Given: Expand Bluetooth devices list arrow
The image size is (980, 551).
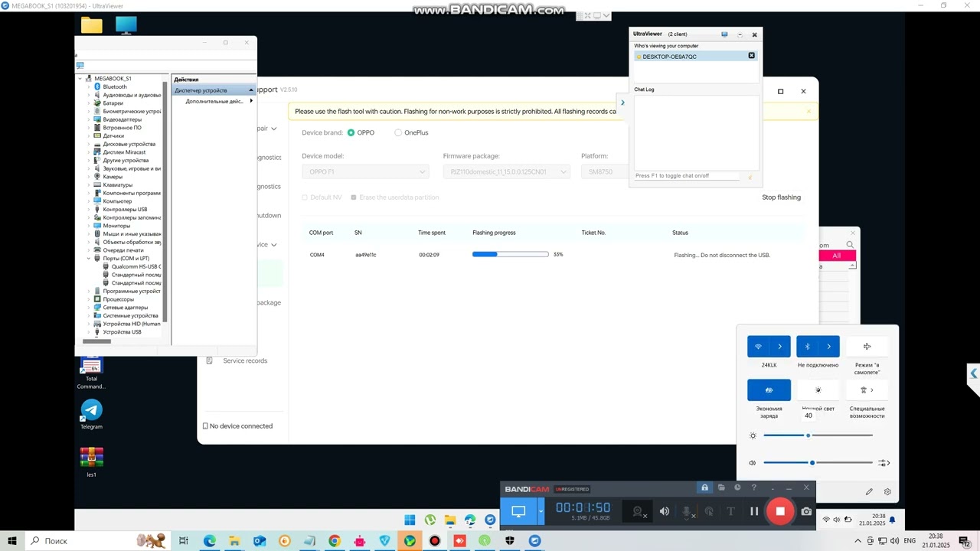Looking at the screenshot, I should pyautogui.click(x=828, y=347).
